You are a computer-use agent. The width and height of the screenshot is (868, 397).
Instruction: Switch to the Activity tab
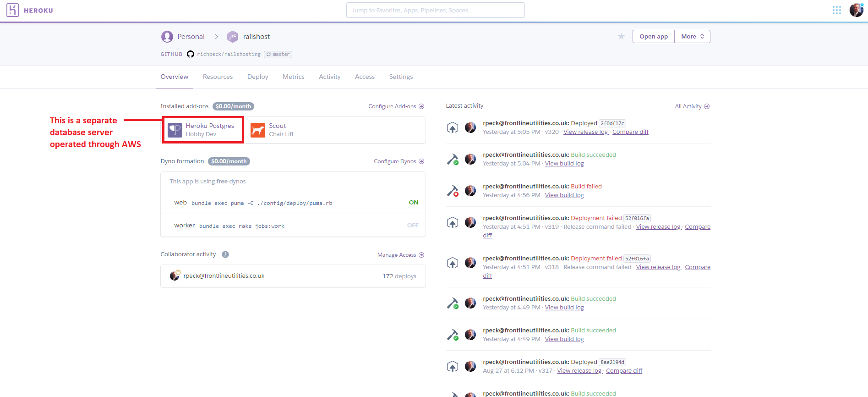[x=330, y=77]
